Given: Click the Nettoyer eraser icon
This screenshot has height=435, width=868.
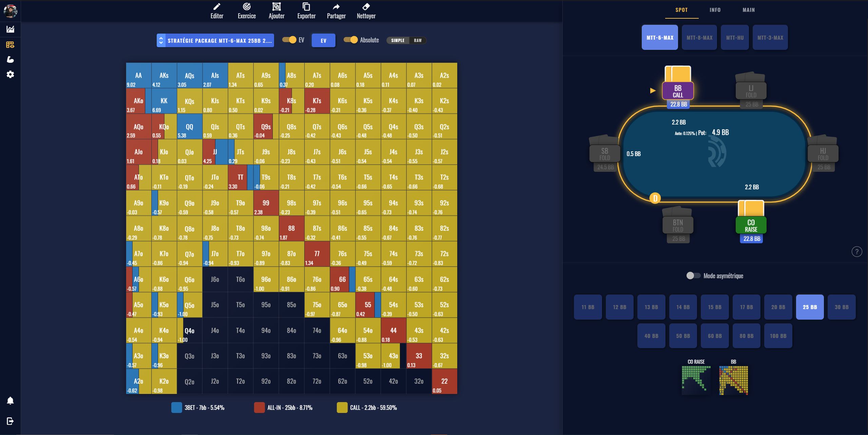Looking at the screenshot, I should tap(366, 7).
